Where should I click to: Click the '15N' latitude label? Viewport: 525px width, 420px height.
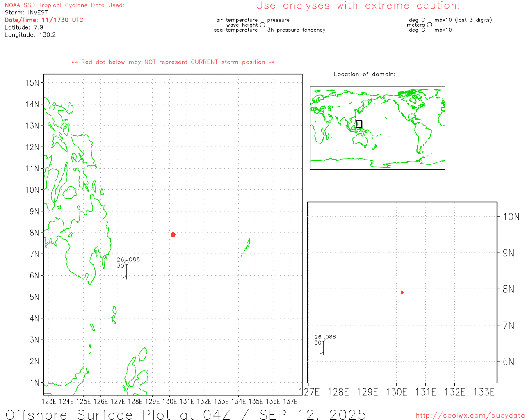(x=32, y=83)
